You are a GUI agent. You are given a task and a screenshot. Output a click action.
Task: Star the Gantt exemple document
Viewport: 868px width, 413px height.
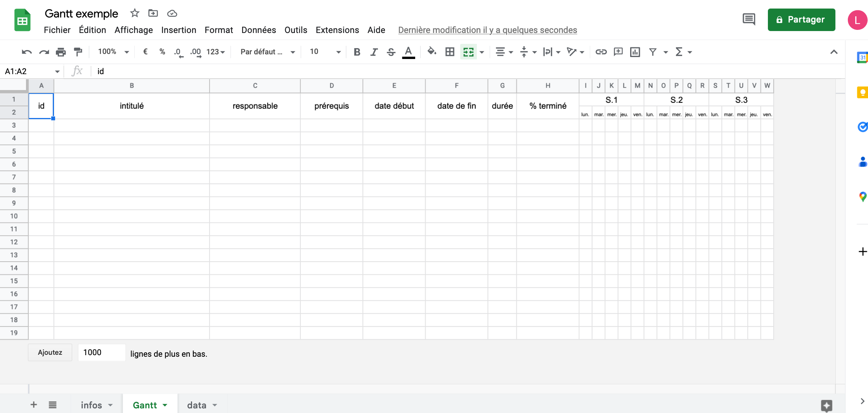coord(135,13)
